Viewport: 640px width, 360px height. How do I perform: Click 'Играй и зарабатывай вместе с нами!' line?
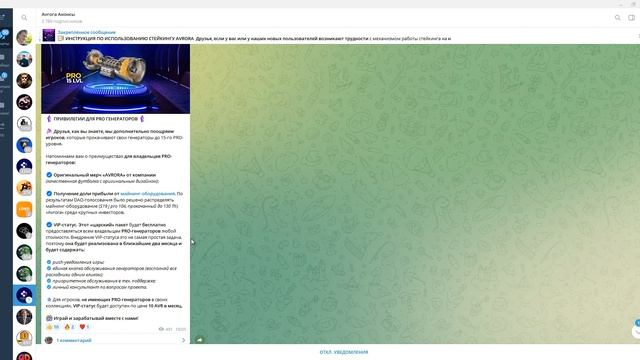click(x=96, y=318)
